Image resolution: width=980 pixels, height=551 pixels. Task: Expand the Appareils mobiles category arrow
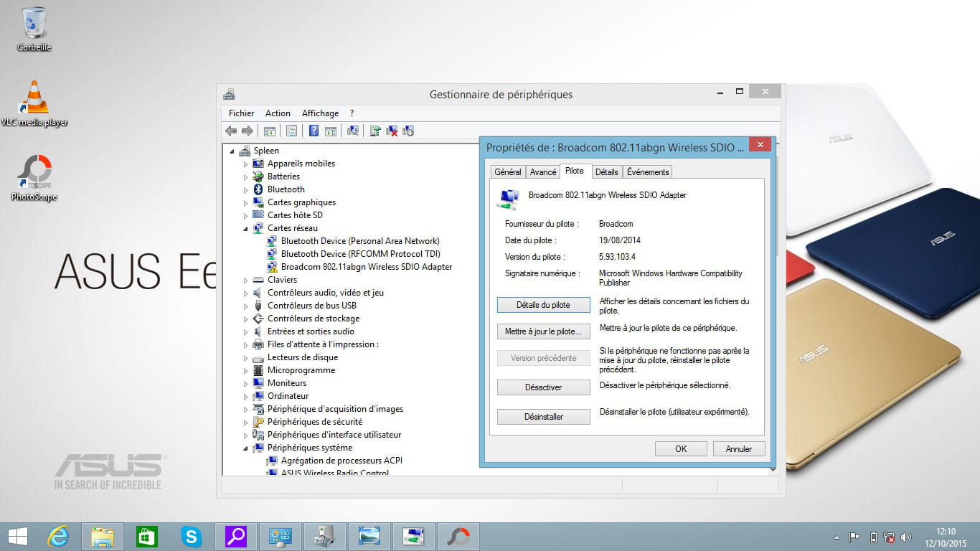[245, 164]
